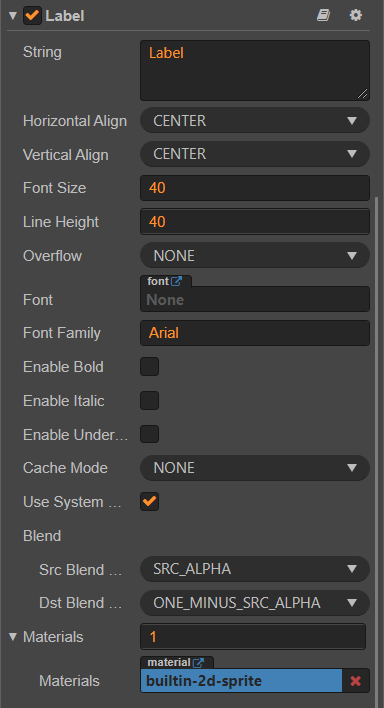Open the Label component help documentation icon

click(323, 15)
